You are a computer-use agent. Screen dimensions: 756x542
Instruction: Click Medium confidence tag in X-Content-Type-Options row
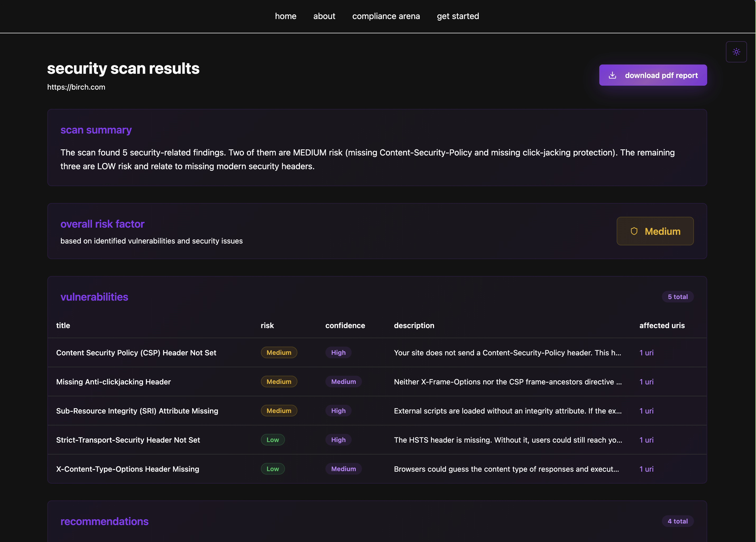(343, 469)
